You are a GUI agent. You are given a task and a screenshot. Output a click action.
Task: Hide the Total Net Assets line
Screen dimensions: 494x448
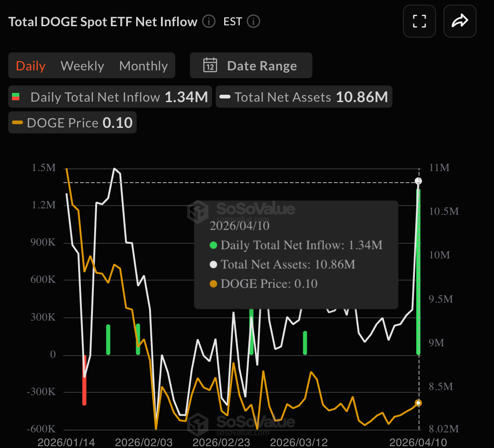click(x=304, y=97)
